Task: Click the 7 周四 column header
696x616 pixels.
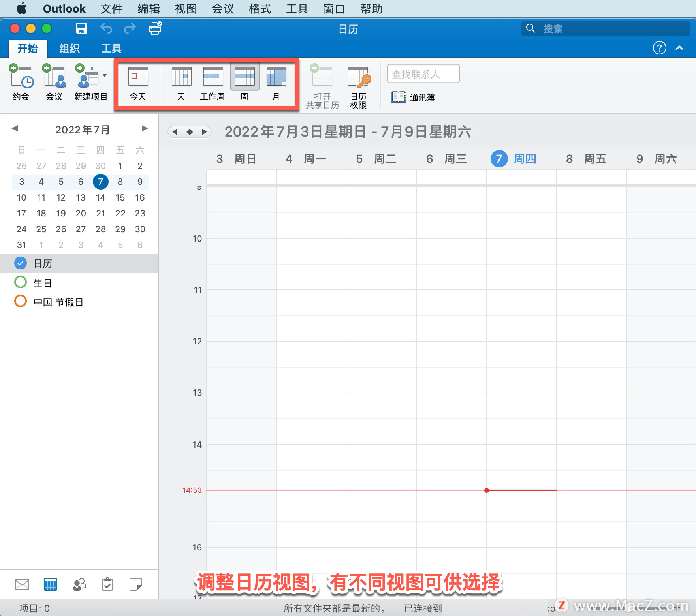Action: point(514,159)
